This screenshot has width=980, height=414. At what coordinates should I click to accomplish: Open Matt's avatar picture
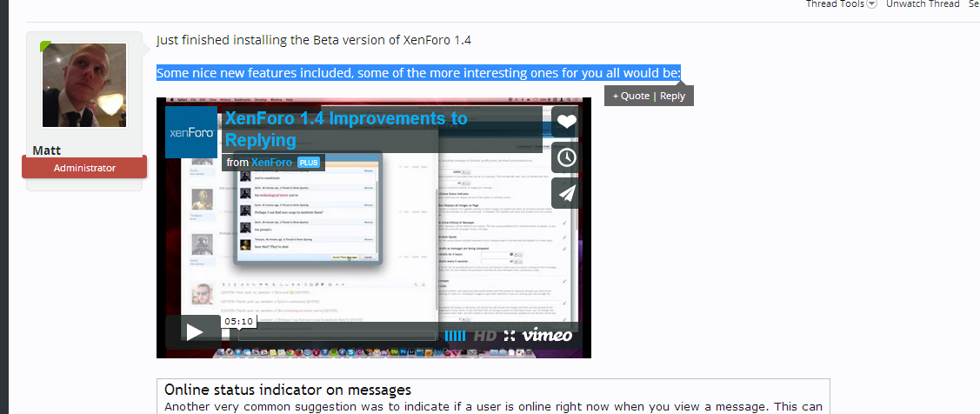[x=84, y=85]
